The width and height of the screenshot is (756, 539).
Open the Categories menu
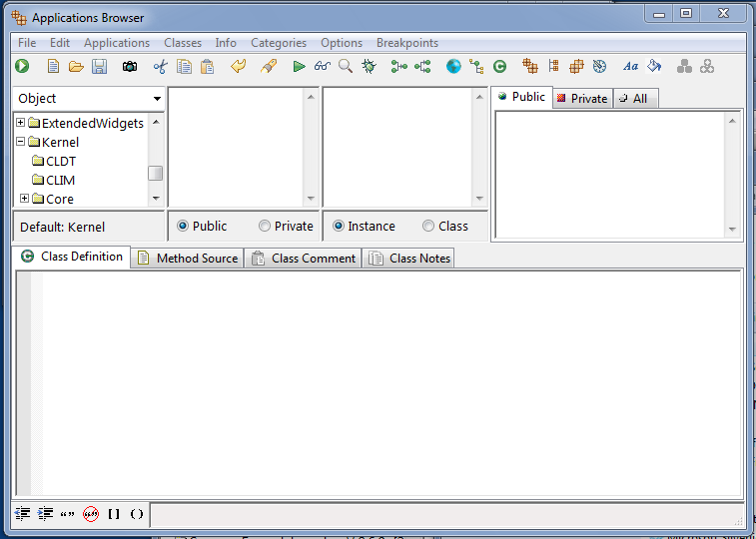[x=279, y=43]
